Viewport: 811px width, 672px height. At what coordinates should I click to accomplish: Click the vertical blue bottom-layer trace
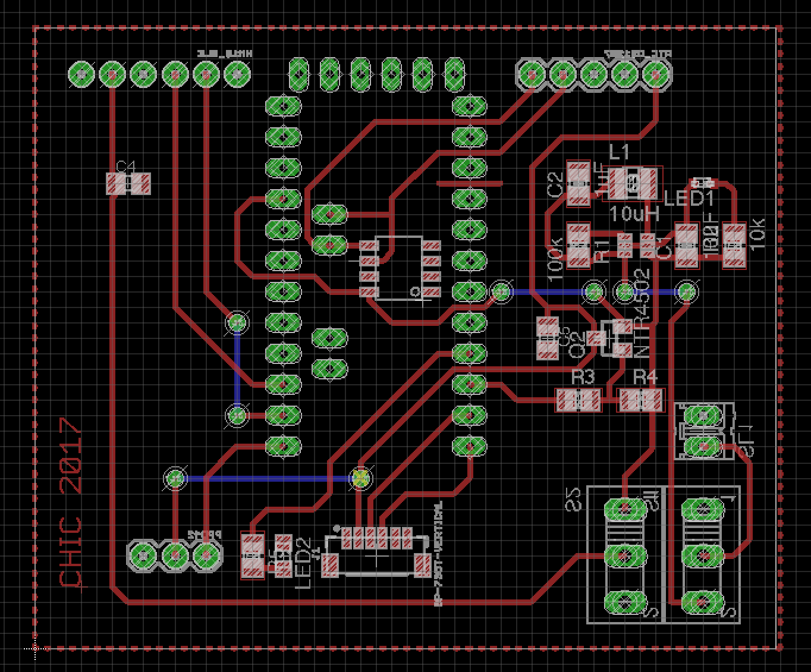pyautogui.click(x=238, y=368)
